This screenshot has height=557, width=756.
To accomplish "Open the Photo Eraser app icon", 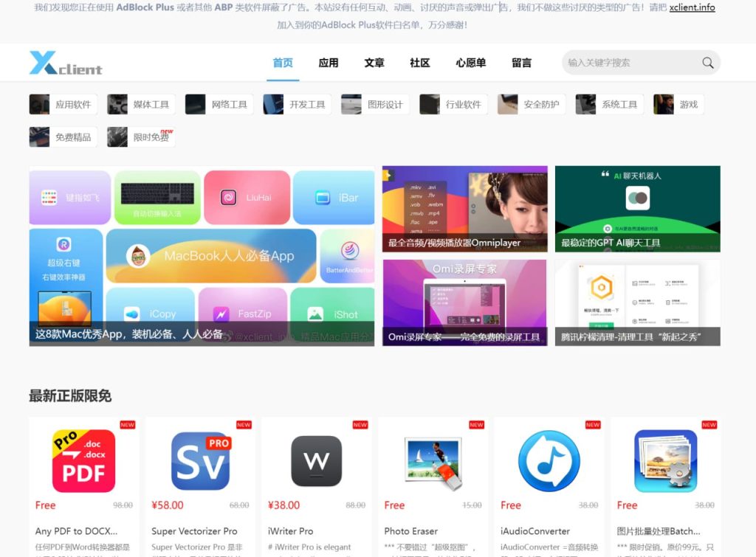I will (x=433, y=463).
